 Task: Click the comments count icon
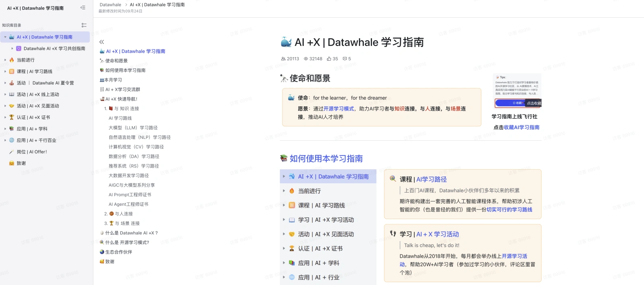[x=345, y=59]
